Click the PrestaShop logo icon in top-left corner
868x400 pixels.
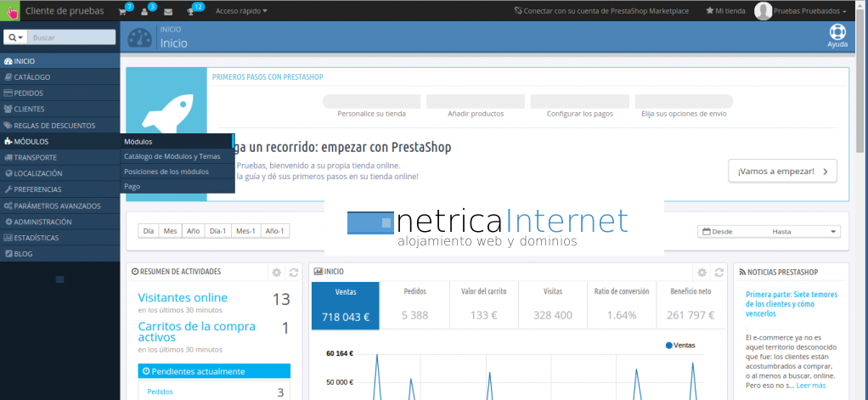[10, 10]
